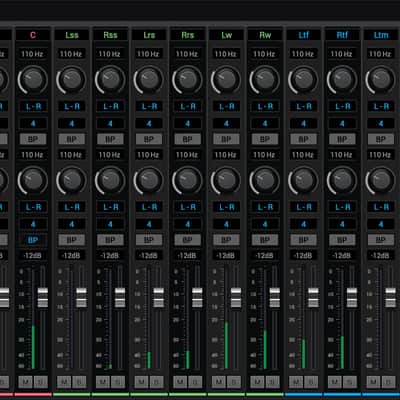This screenshot has height=400, width=400.
Task: Click first-filter frequency knob on Lss channel
Action: click(72, 80)
